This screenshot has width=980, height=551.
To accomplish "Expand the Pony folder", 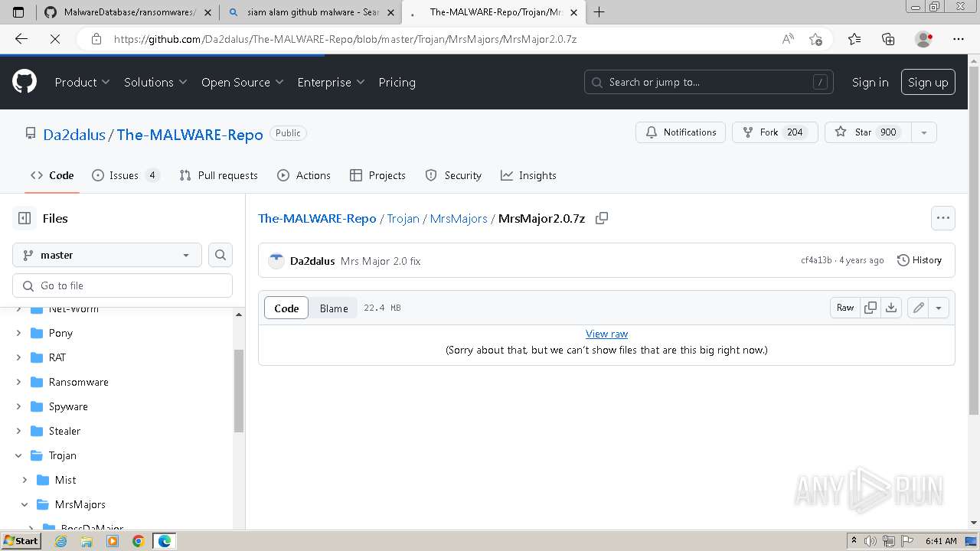I will point(18,333).
